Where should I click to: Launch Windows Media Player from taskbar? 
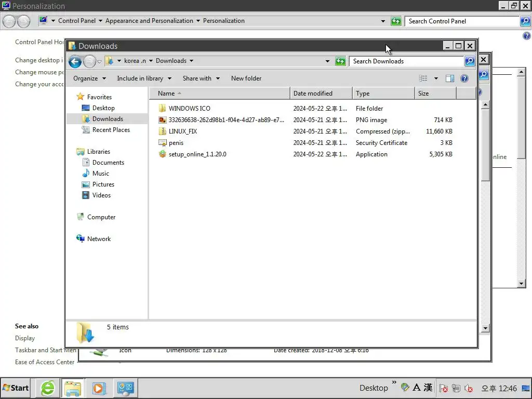click(99, 388)
